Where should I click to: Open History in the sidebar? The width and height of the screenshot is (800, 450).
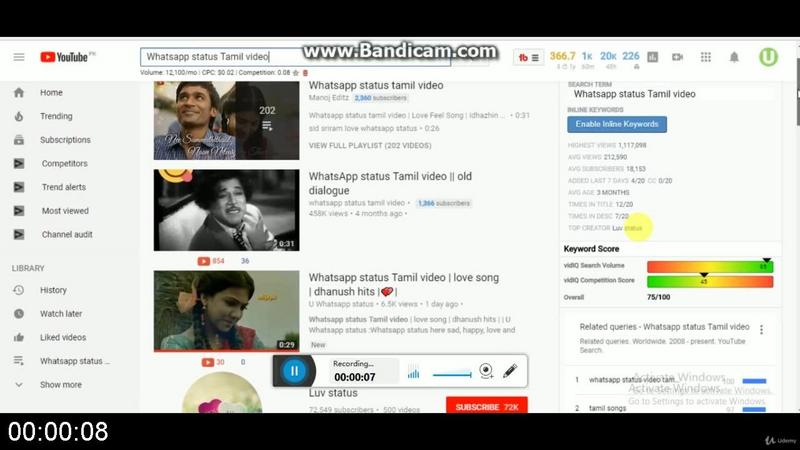(x=53, y=290)
